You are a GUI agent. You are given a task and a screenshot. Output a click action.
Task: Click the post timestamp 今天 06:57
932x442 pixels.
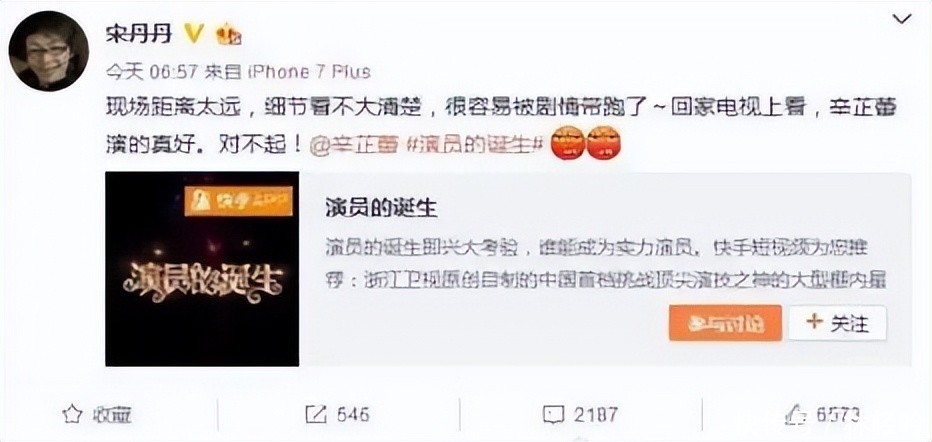152,72
